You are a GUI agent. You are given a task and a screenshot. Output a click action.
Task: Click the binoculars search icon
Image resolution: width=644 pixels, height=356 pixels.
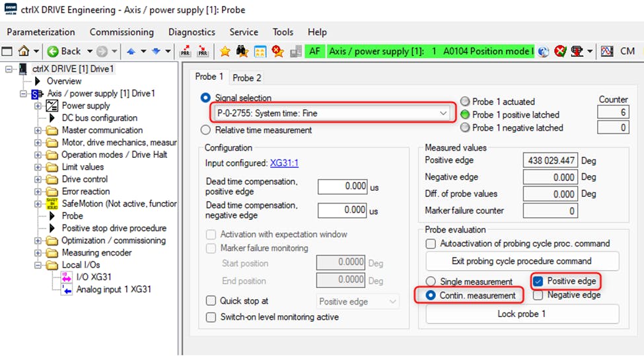pyautogui.click(x=242, y=51)
